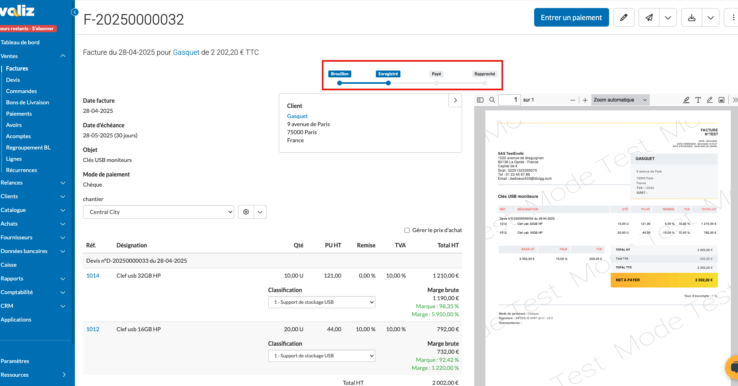
Task: Open PDF viewer more tools chevrons
Action: tap(735, 100)
